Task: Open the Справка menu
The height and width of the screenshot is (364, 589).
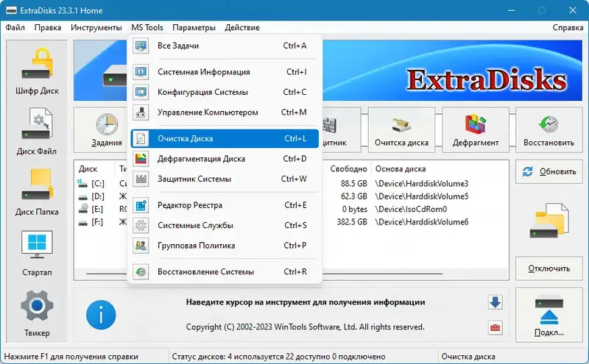Action: (568, 27)
